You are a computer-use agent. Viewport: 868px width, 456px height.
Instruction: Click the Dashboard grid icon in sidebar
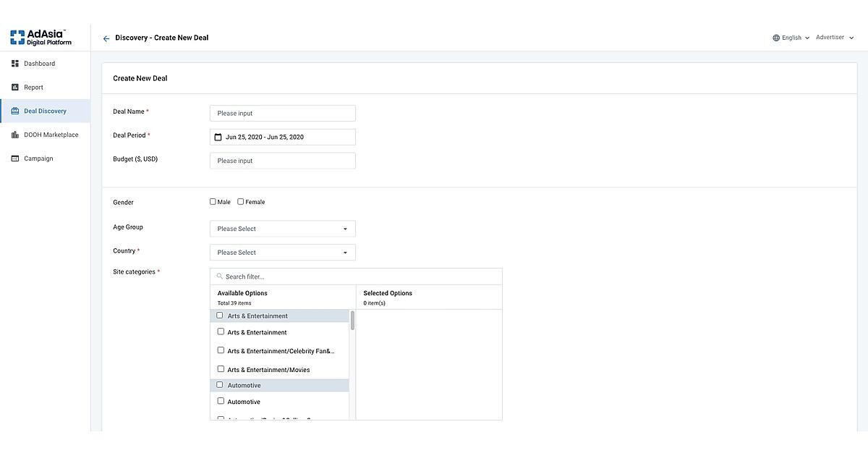[x=15, y=64]
